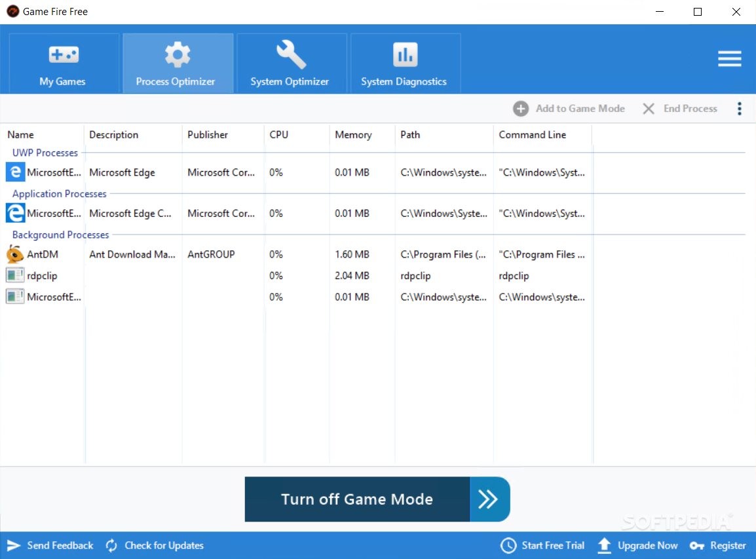
Task: Click the My Games gamepad icon
Action: [64, 54]
